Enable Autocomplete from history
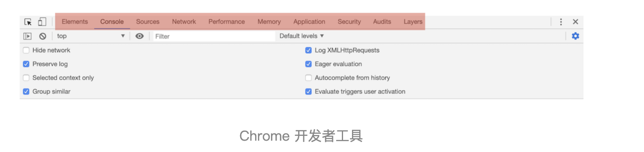Screen dimensions: 644x152 pyautogui.click(x=308, y=78)
